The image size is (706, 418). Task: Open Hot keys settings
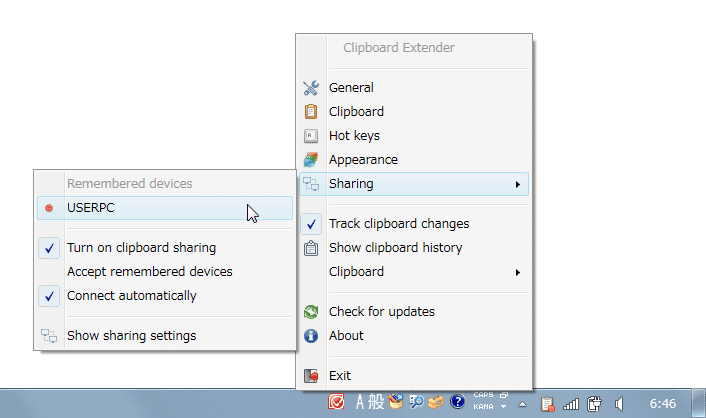tap(413, 136)
